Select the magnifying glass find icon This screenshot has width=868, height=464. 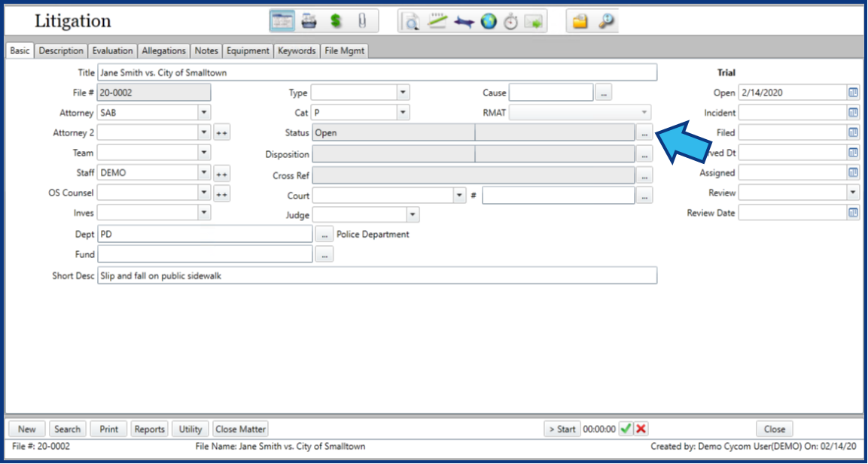[607, 22]
